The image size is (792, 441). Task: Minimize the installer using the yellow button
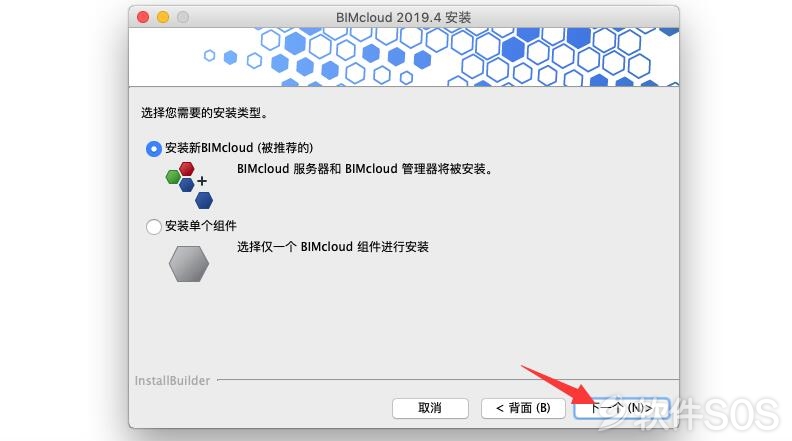(x=163, y=17)
